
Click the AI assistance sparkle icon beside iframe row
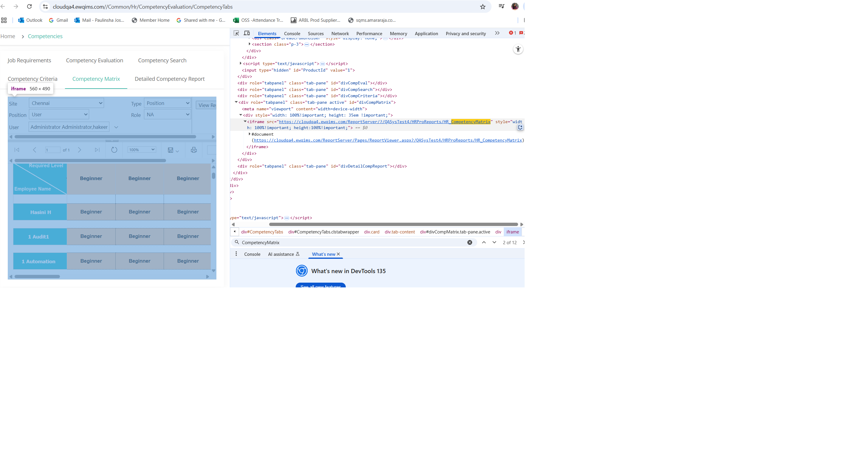coord(520,127)
